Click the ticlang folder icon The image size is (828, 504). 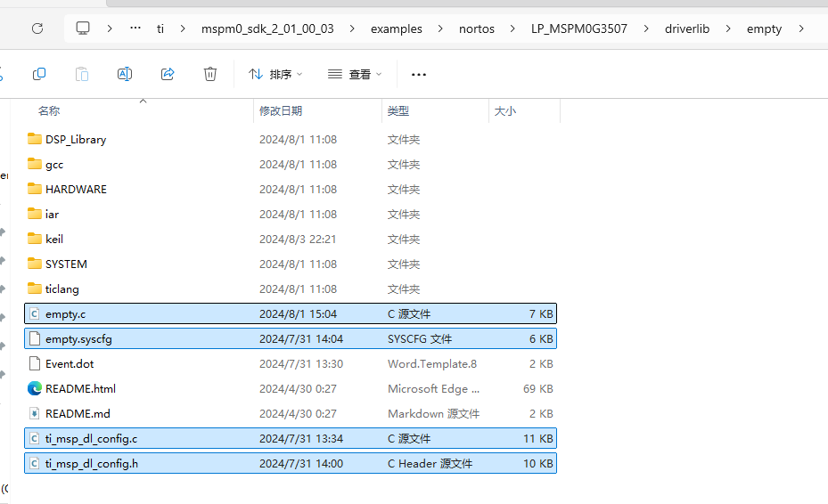coord(35,289)
